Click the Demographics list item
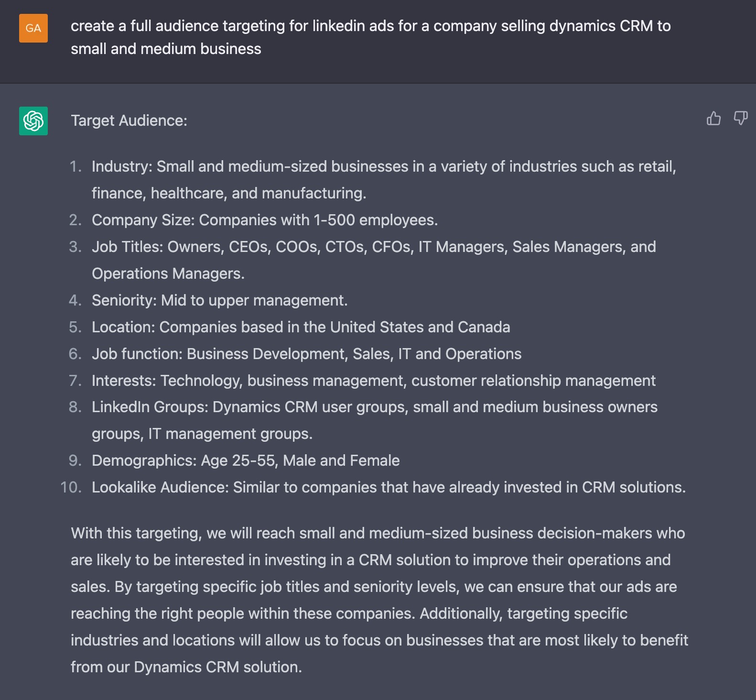 coord(246,460)
